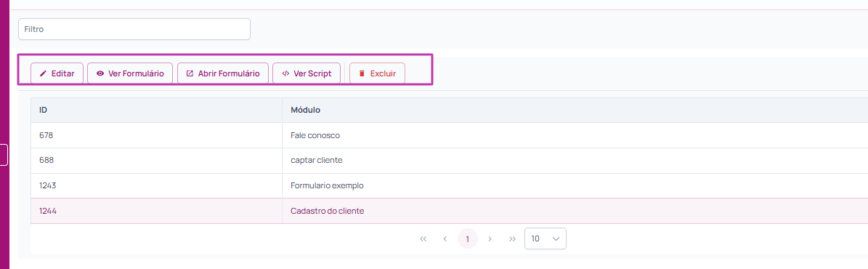The width and height of the screenshot is (868, 269).
Task: Go to the next page arrow
Action: pyautogui.click(x=490, y=239)
